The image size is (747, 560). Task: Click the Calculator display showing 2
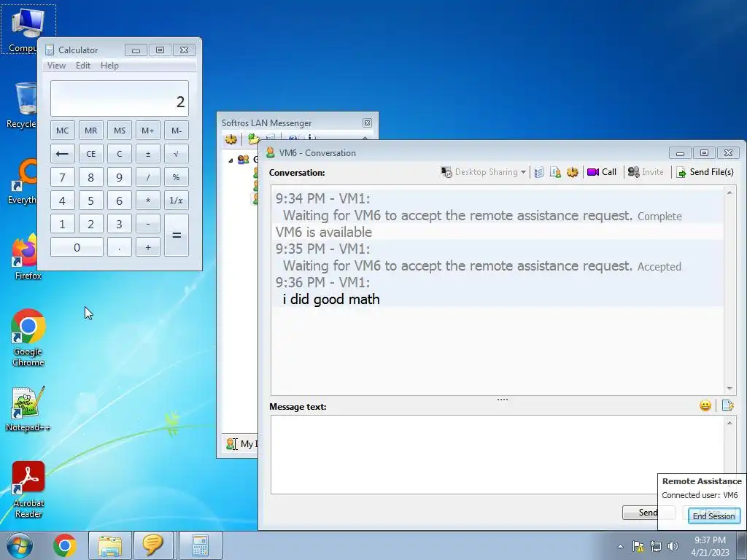[x=120, y=98]
